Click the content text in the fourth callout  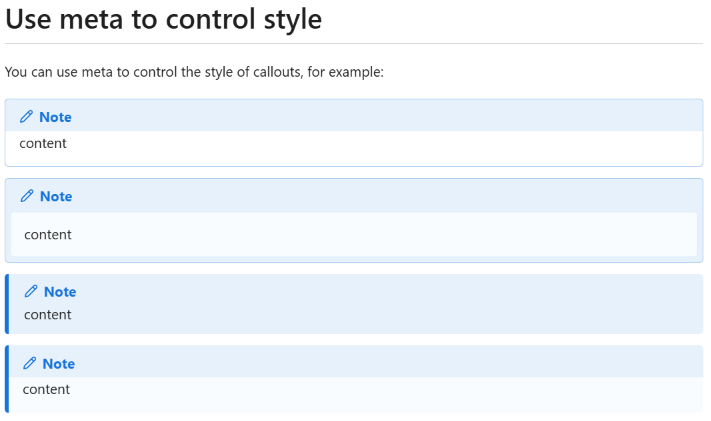point(46,389)
